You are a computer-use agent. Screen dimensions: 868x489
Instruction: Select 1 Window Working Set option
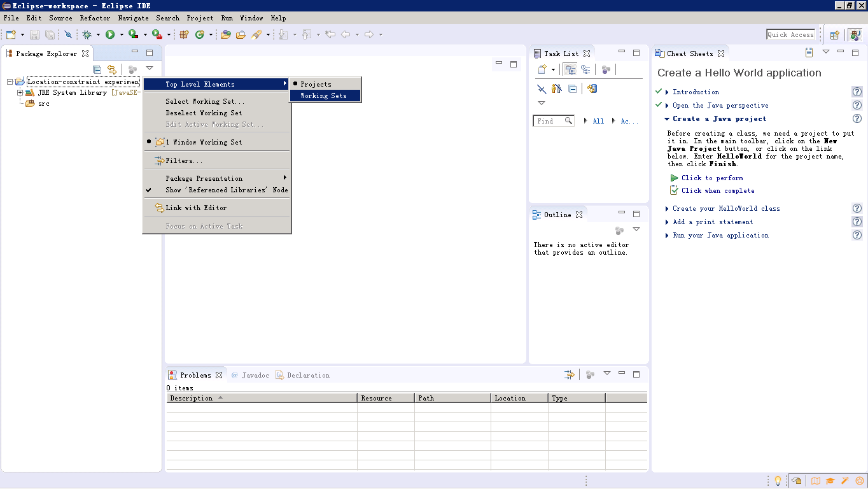point(217,142)
